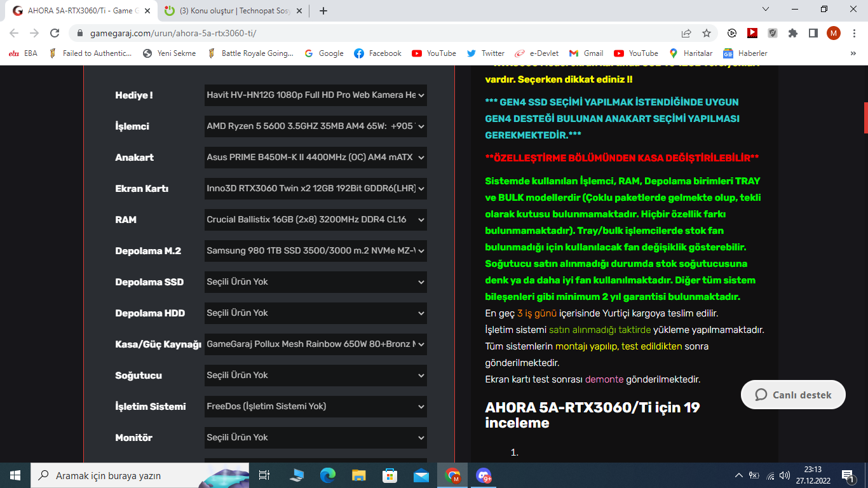This screenshot has height=488, width=868.
Task: Open Discord from the taskbar
Action: [484, 475]
